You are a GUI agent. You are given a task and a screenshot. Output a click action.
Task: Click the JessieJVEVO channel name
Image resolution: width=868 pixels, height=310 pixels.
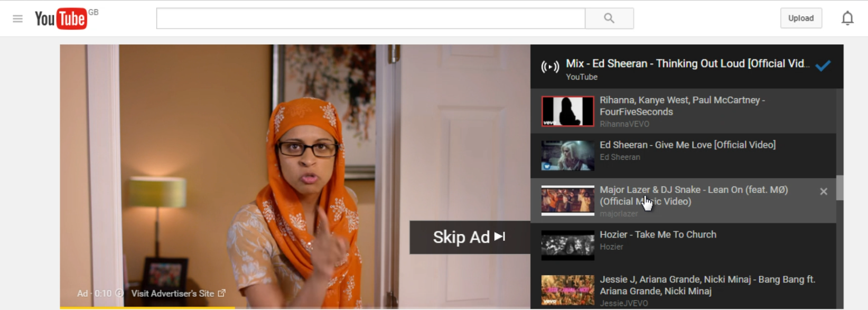point(624,304)
